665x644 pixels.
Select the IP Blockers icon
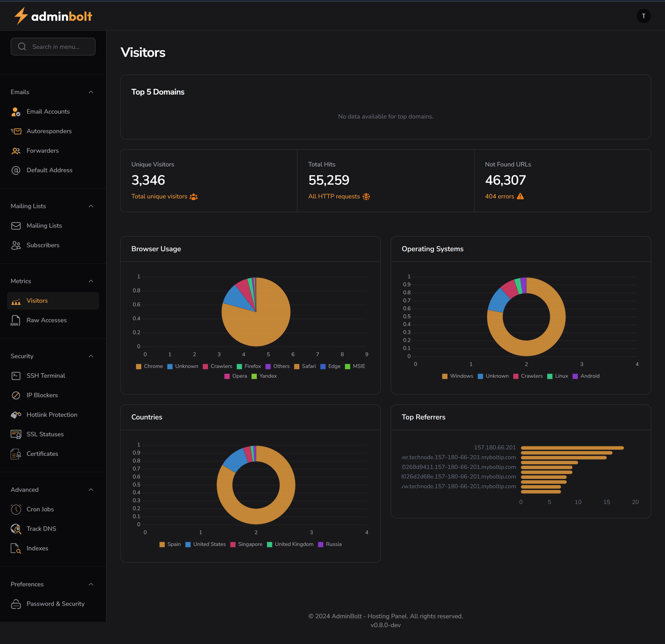[x=16, y=395]
